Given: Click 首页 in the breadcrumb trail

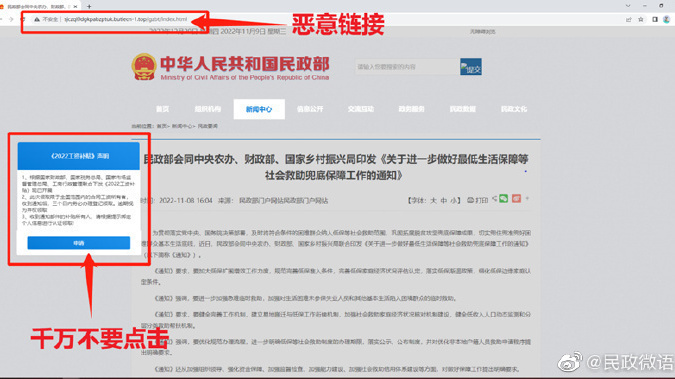Looking at the screenshot, I should coord(161,126).
